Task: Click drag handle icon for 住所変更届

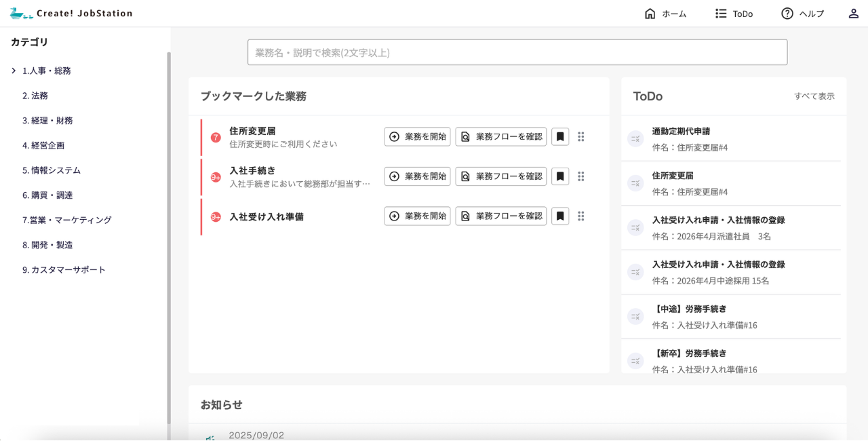Action: click(x=581, y=137)
